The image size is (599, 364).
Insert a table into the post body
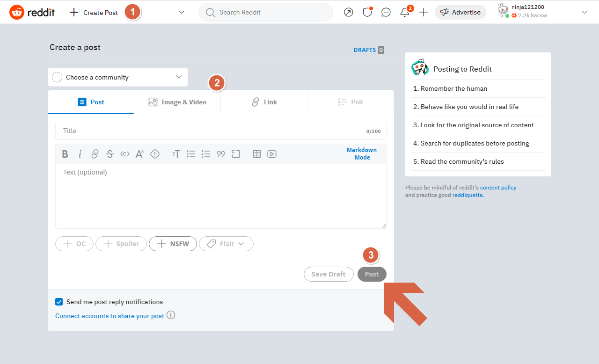(x=256, y=153)
